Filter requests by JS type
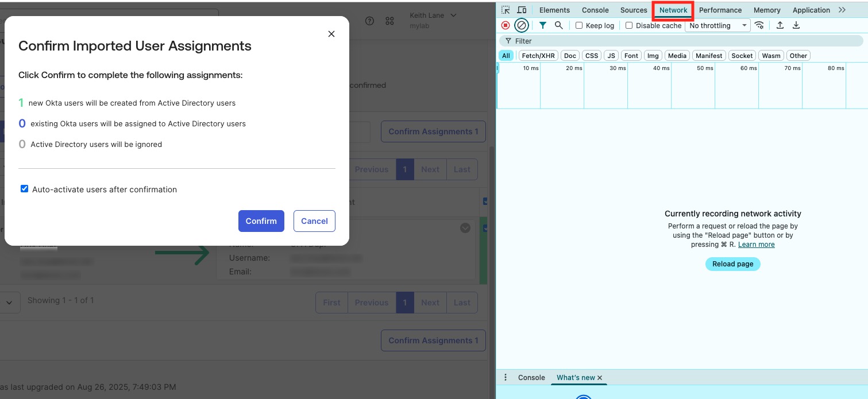 [x=611, y=56]
